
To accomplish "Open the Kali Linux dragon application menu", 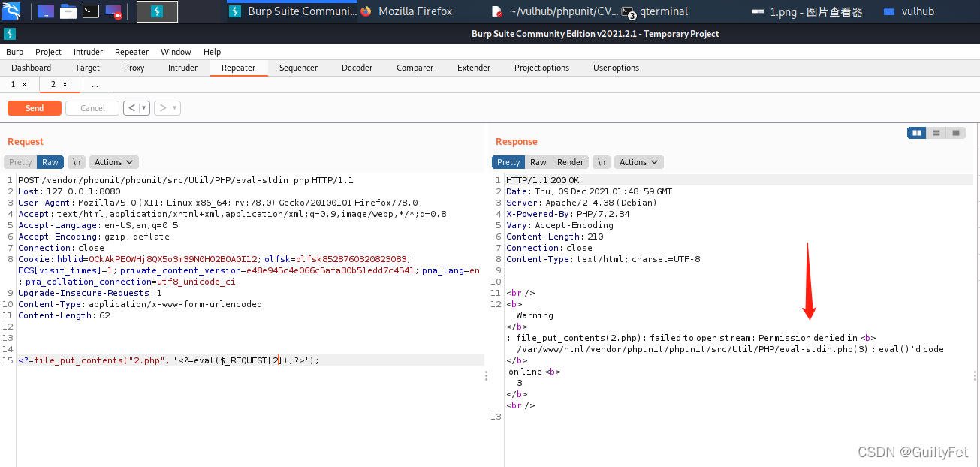I will click(x=11, y=11).
